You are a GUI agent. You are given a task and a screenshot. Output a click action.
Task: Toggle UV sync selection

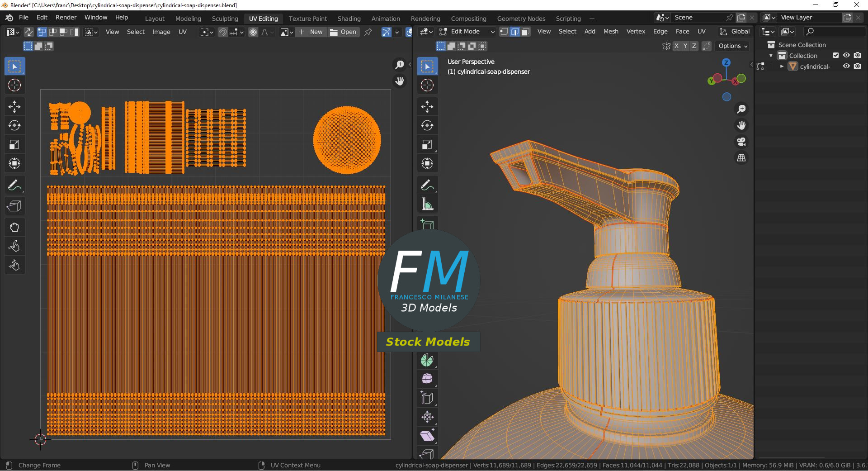28,32
